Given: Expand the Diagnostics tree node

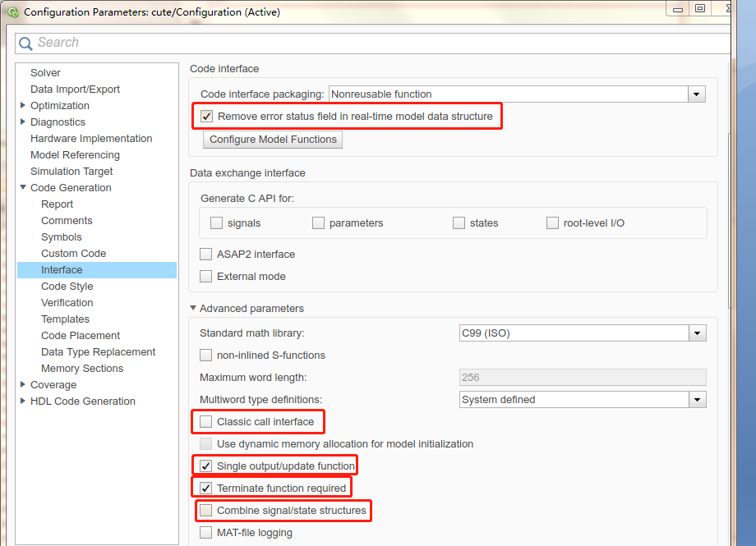Looking at the screenshot, I should click(23, 122).
